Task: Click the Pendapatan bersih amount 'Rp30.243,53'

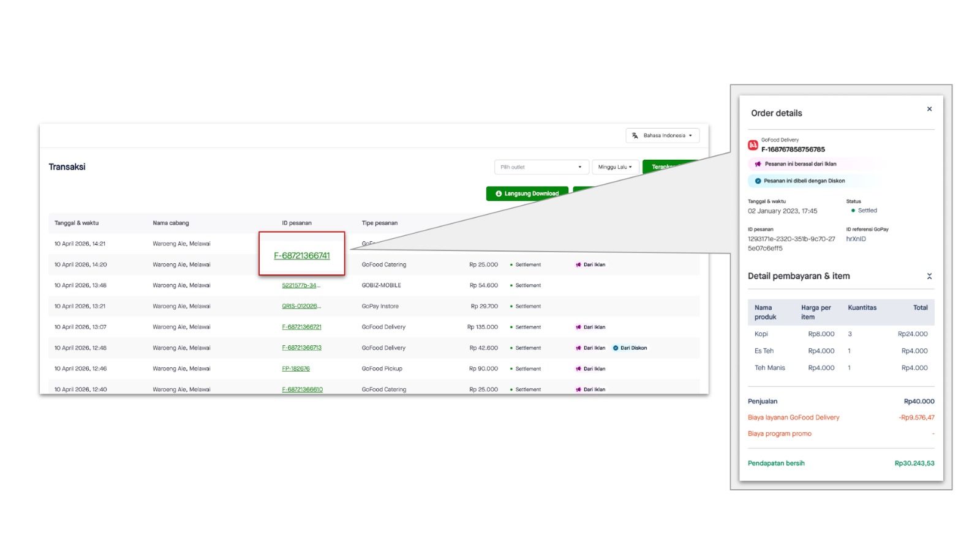Action: pos(914,463)
